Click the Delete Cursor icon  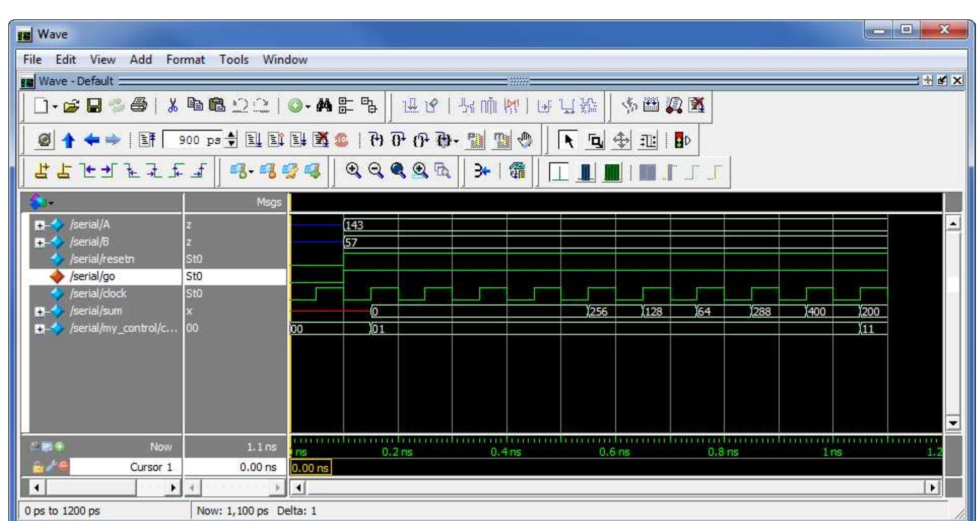pos(64,171)
